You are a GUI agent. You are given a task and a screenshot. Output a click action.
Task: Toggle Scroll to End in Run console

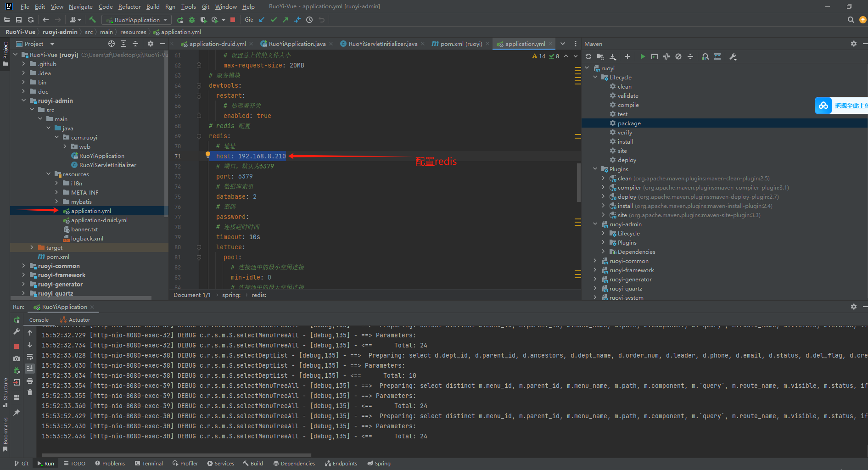30,369
